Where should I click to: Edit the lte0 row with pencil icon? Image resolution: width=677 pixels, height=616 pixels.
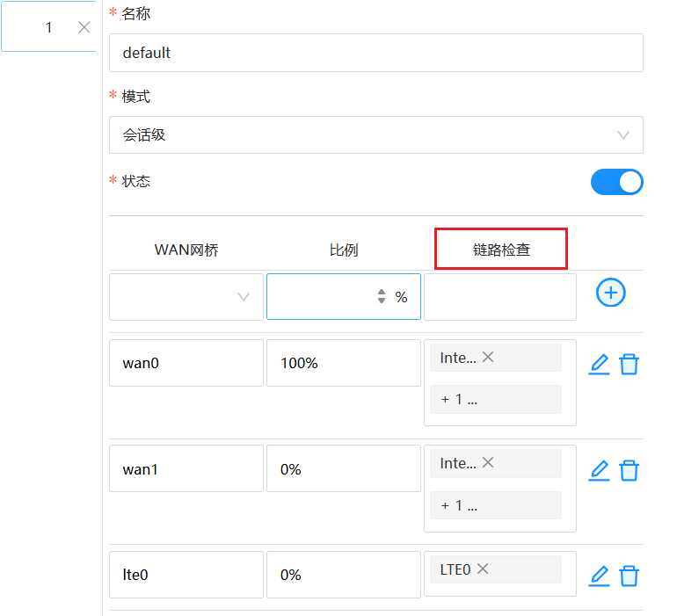(599, 576)
